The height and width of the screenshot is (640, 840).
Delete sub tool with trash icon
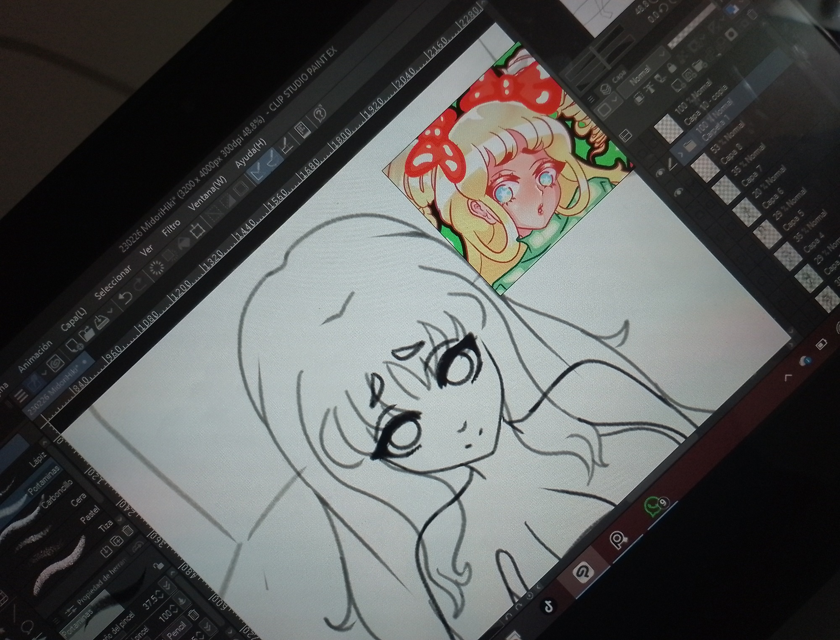(129, 530)
